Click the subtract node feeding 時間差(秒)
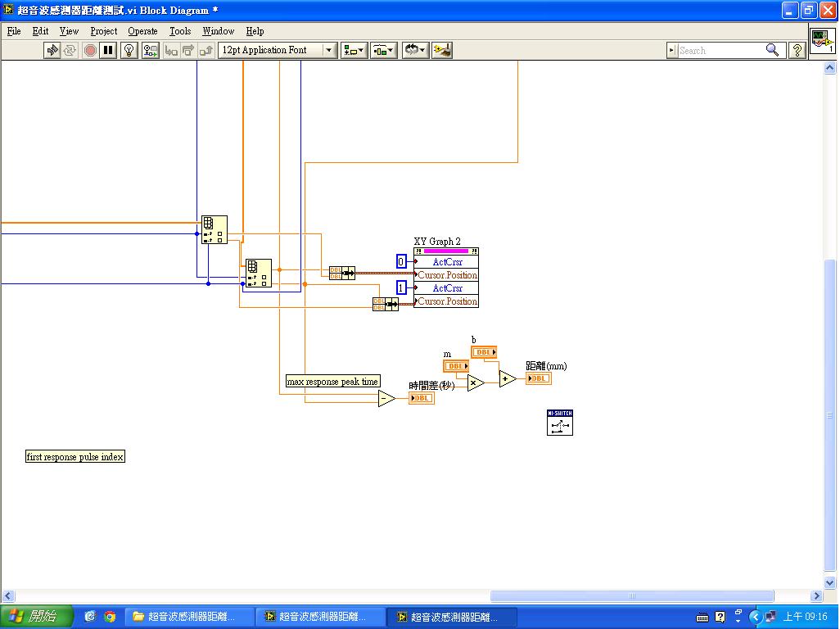 (x=385, y=397)
